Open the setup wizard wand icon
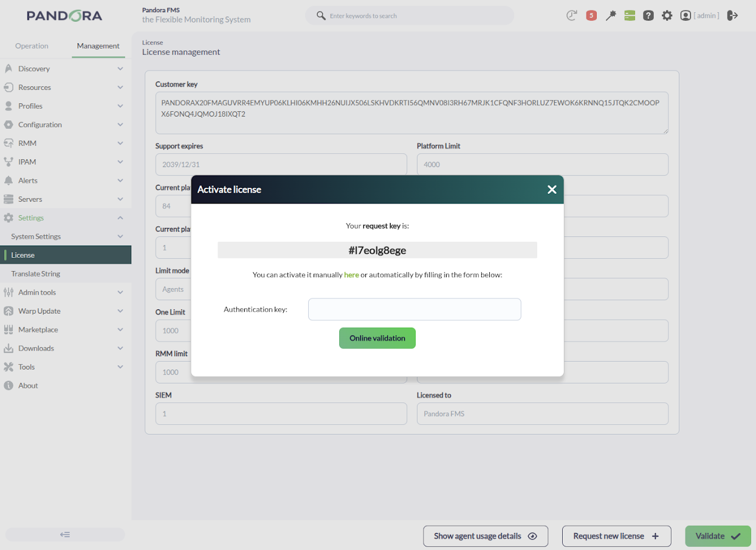 click(611, 16)
